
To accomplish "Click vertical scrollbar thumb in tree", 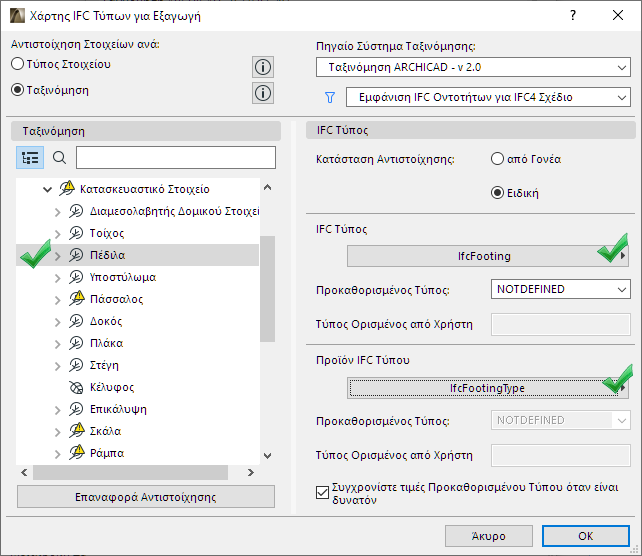I will (267, 289).
